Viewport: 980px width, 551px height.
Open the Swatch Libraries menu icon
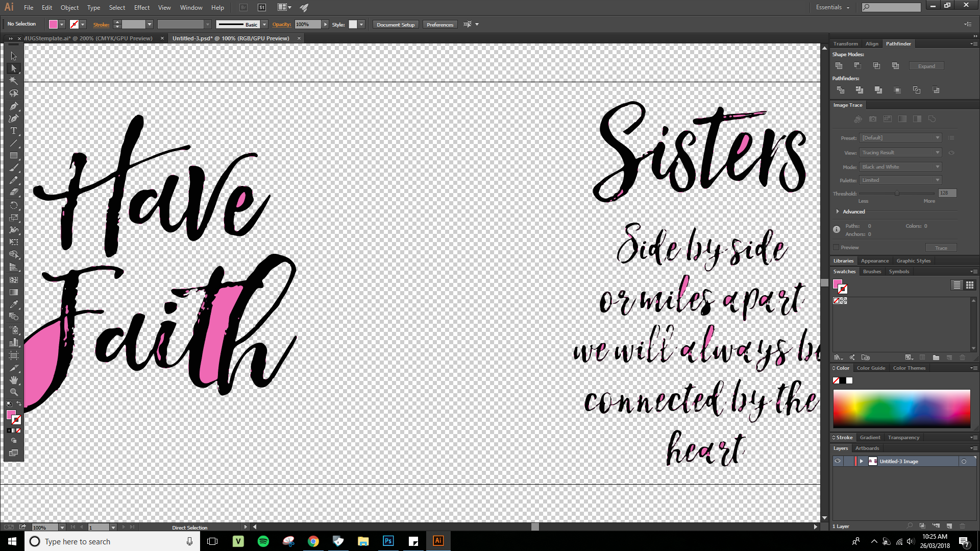tap(838, 357)
